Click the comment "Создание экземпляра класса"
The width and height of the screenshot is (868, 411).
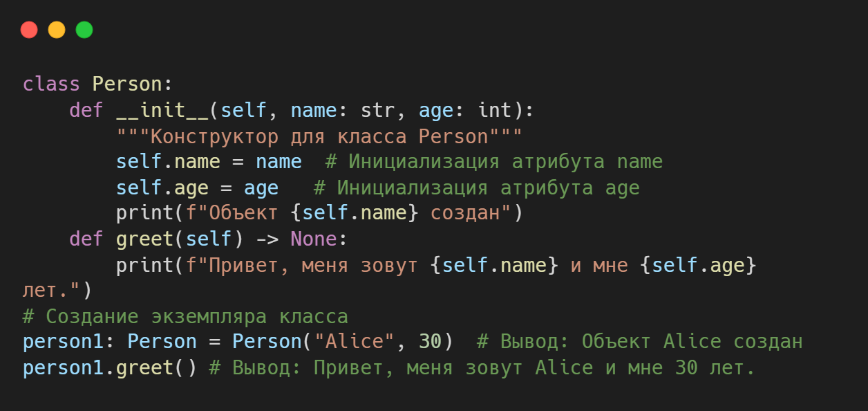point(185,317)
